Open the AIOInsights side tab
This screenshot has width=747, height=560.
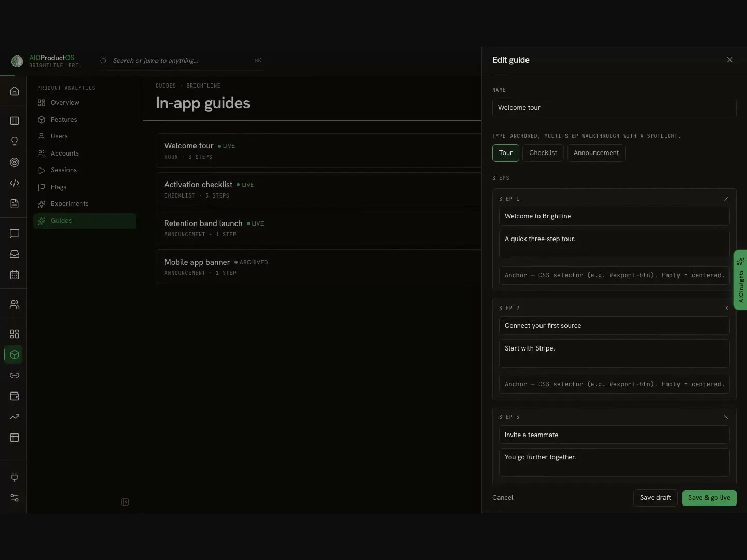(740, 280)
